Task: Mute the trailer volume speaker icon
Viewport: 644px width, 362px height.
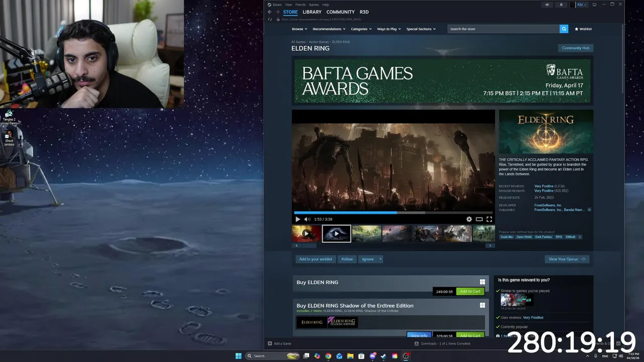Action: tap(307, 219)
